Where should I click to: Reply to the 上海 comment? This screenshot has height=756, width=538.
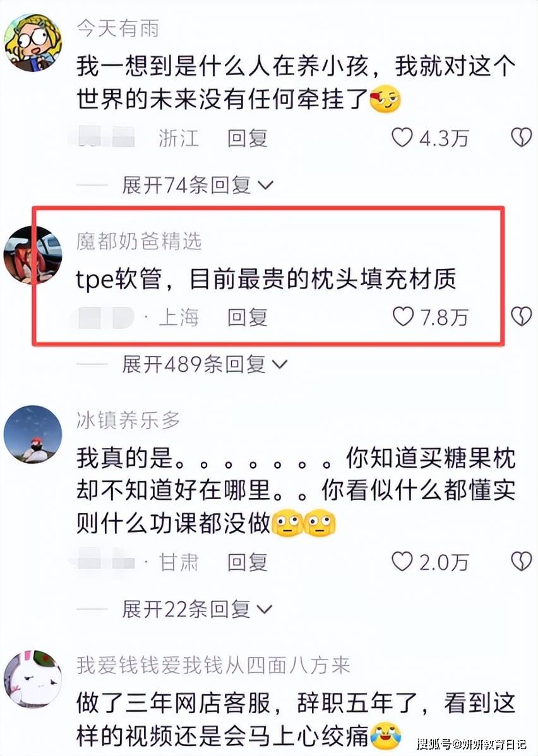[x=248, y=317]
